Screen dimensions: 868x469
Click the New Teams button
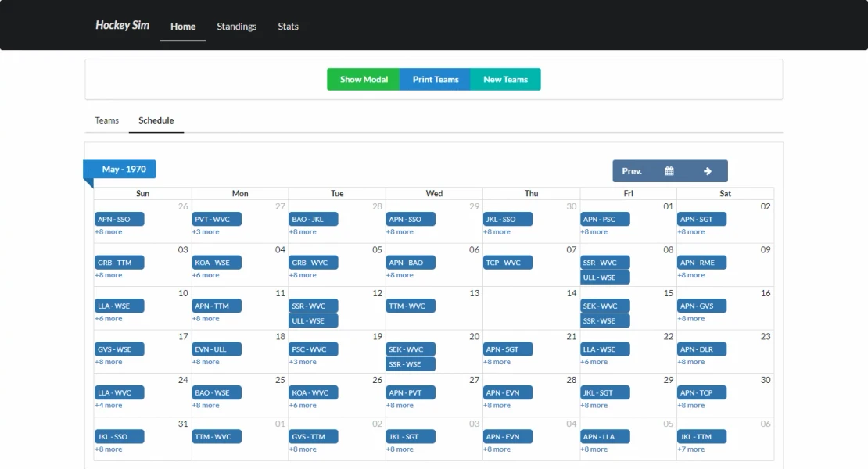(x=505, y=80)
